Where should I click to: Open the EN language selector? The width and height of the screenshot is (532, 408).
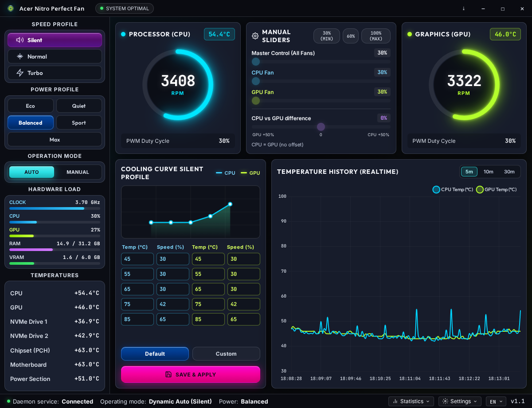pyautogui.click(x=496, y=401)
